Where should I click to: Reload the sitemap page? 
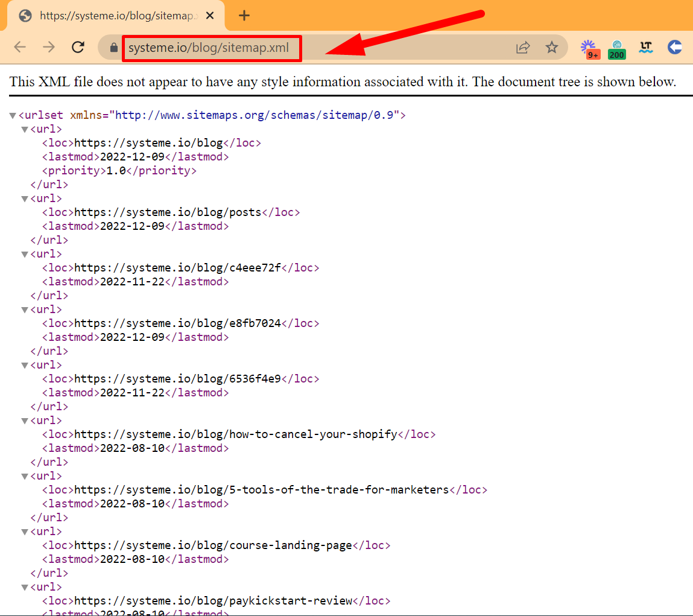(x=78, y=47)
